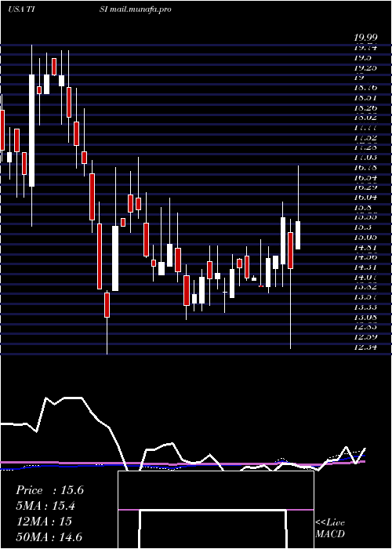Viewport: 392px width, 549px height.
Task: Click the 15.05 price level
Action: click(365, 237)
